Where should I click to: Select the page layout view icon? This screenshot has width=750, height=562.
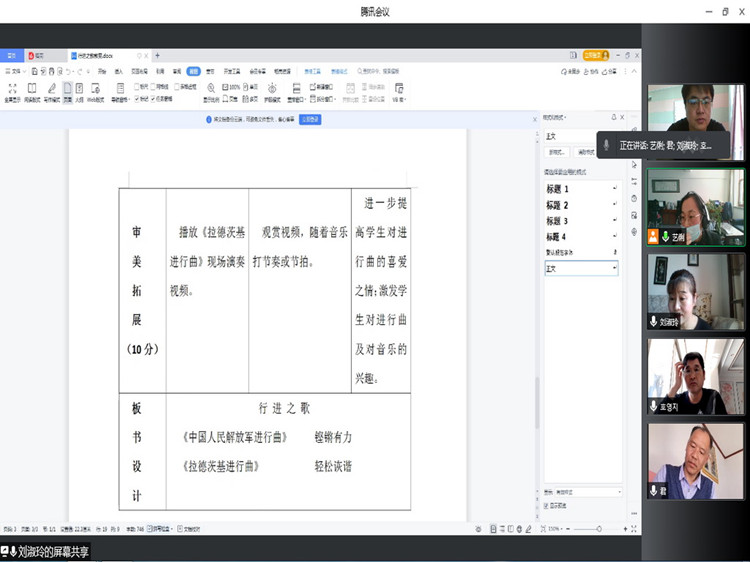point(67,88)
